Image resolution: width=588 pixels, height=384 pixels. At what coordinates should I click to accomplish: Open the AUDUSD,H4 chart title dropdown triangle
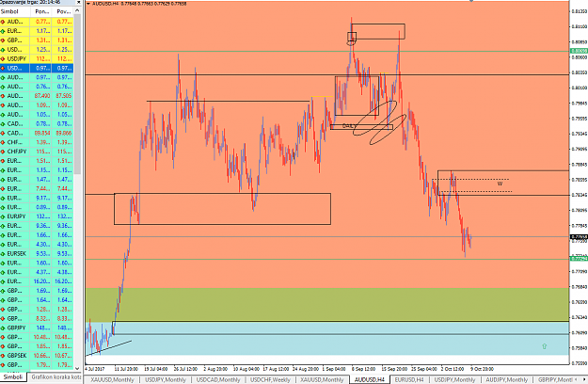[x=88, y=4]
